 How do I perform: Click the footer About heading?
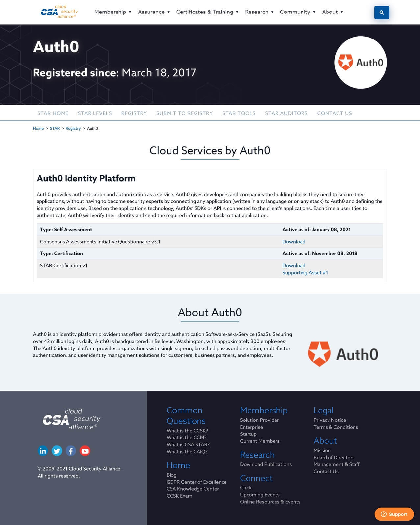pos(325,441)
